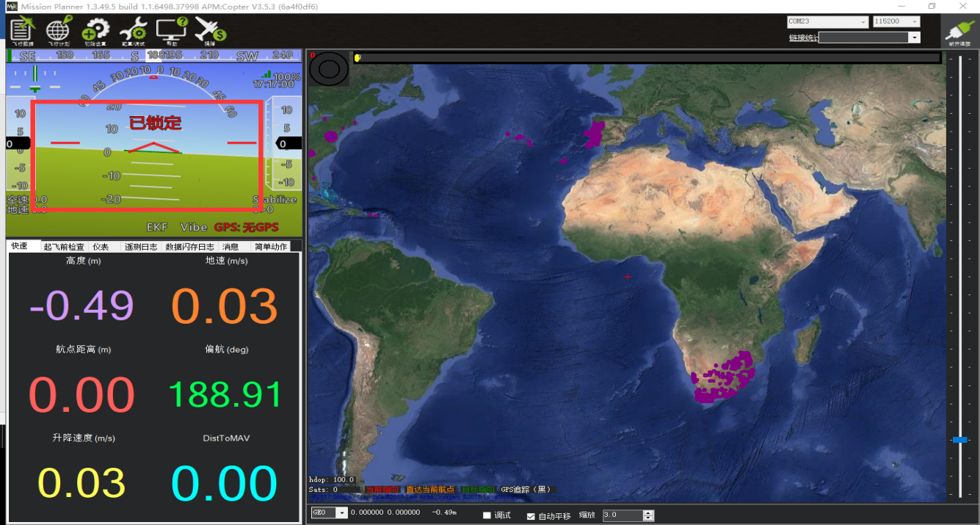Open Initial Setup gear icon
Screen dimensions: 980x525
[95, 32]
